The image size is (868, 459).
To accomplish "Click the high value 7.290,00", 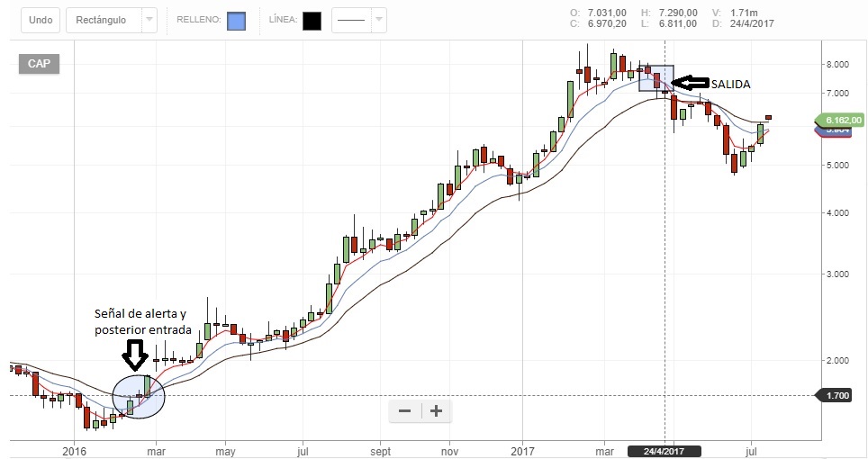I will (678, 13).
